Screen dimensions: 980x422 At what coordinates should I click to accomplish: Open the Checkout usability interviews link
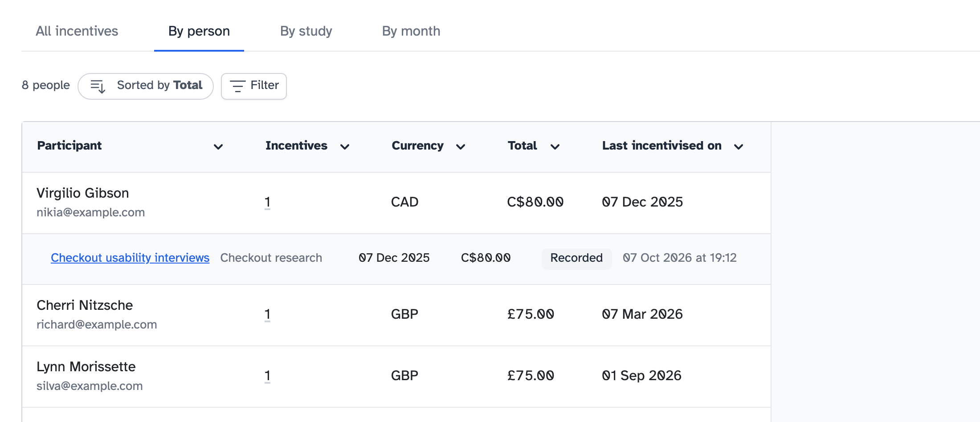coord(130,258)
